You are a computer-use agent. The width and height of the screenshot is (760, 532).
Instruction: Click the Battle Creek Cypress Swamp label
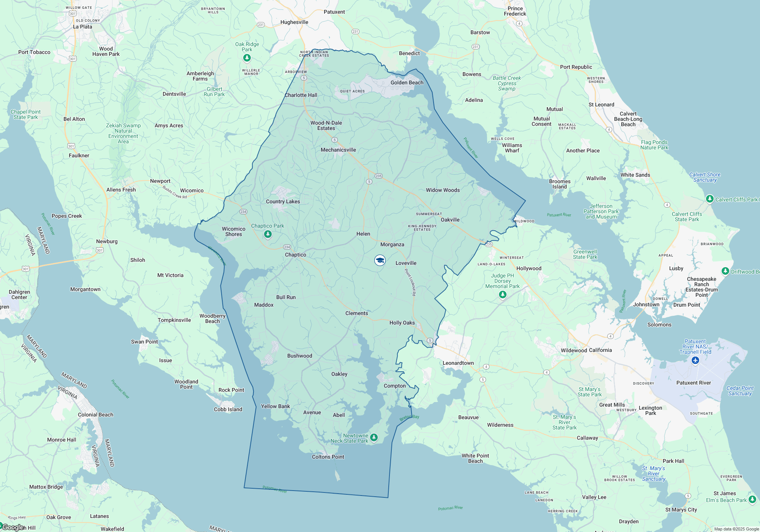pyautogui.click(x=507, y=83)
